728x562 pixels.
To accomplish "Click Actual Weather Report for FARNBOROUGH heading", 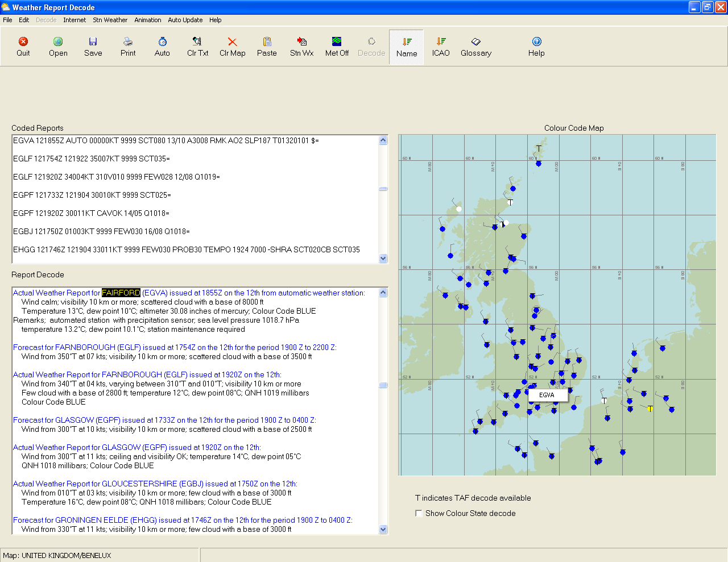I will (147, 374).
